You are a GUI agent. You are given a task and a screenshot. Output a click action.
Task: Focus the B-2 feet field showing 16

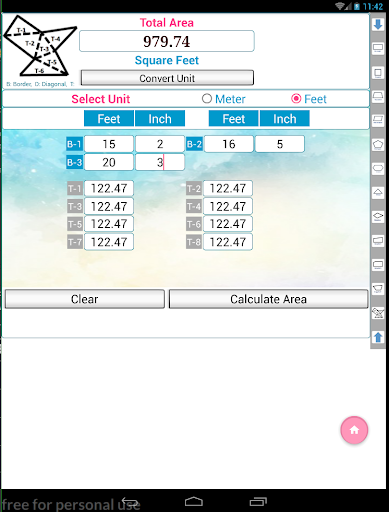click(x=229, y=144)
